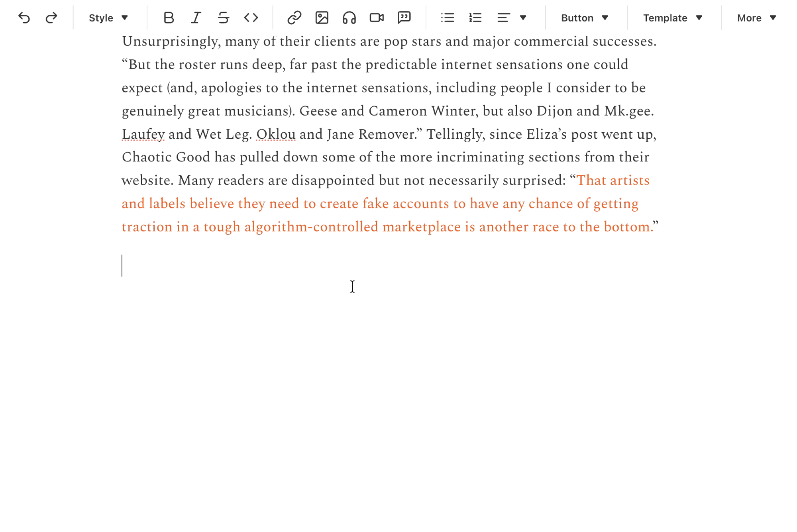797x532 pixels.
Task: Click the misspelled word Laufey
Action: pos(143,134)
